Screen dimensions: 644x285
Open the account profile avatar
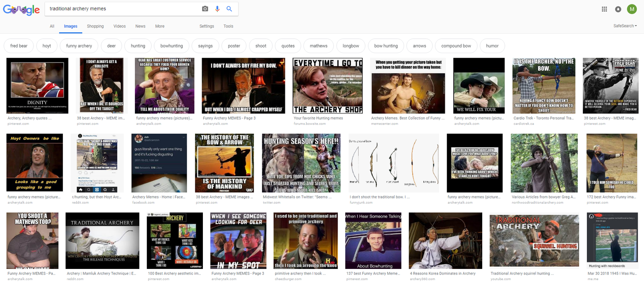(632, 9)
